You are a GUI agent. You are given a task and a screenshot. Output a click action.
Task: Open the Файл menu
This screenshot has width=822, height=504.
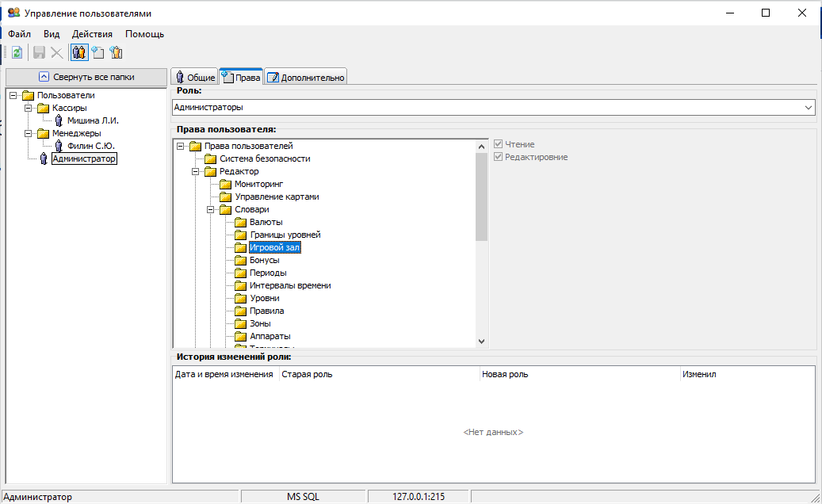(x=19, y=34)
